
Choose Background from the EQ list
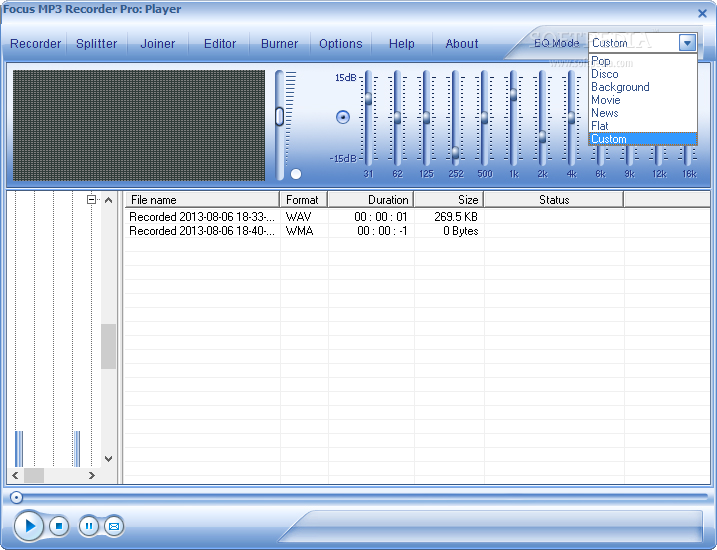click(x=642, y=87)
